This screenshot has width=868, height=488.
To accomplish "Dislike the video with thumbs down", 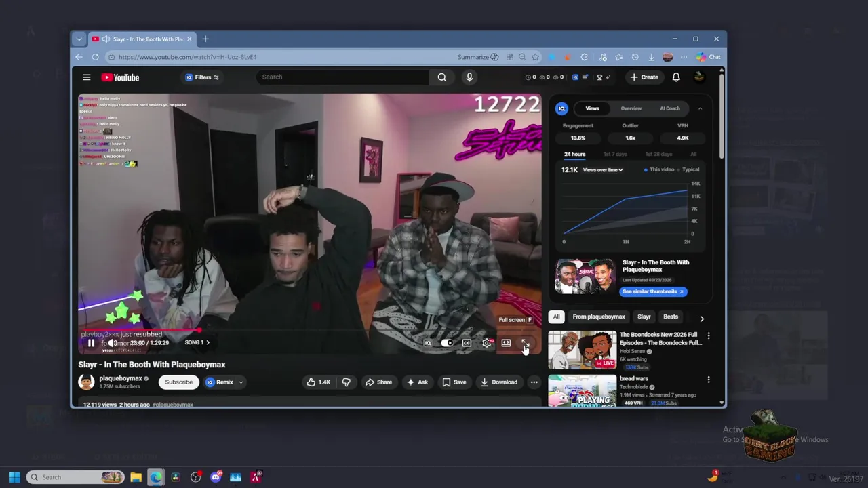I will coord(347,382).
